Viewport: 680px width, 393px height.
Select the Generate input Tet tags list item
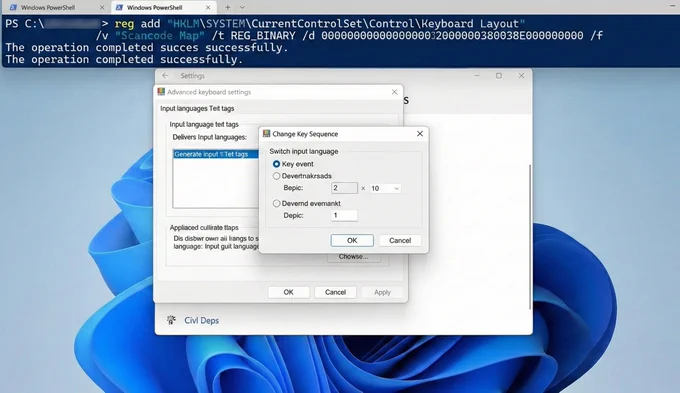215,154
